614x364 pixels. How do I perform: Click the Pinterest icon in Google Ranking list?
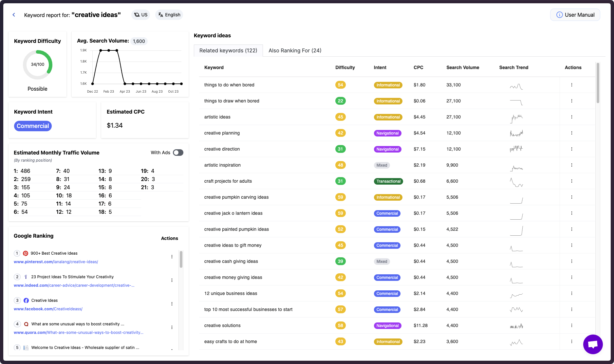(x=26, y=253)
